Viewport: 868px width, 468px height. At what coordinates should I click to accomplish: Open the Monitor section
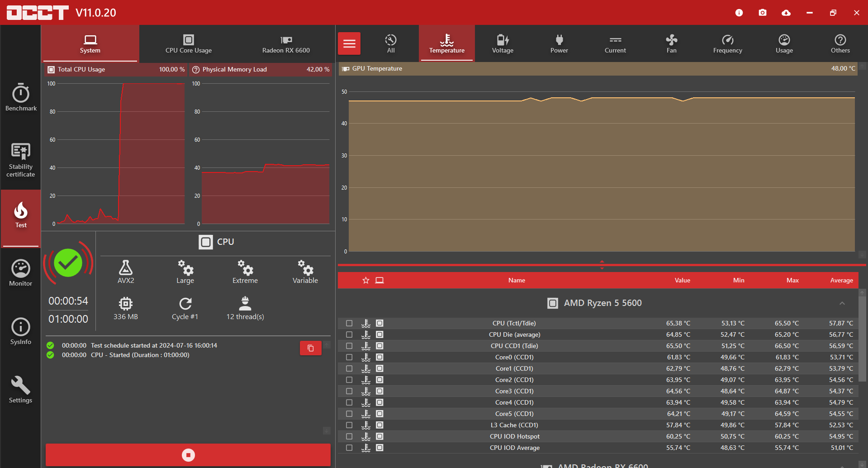pos(21,273)
